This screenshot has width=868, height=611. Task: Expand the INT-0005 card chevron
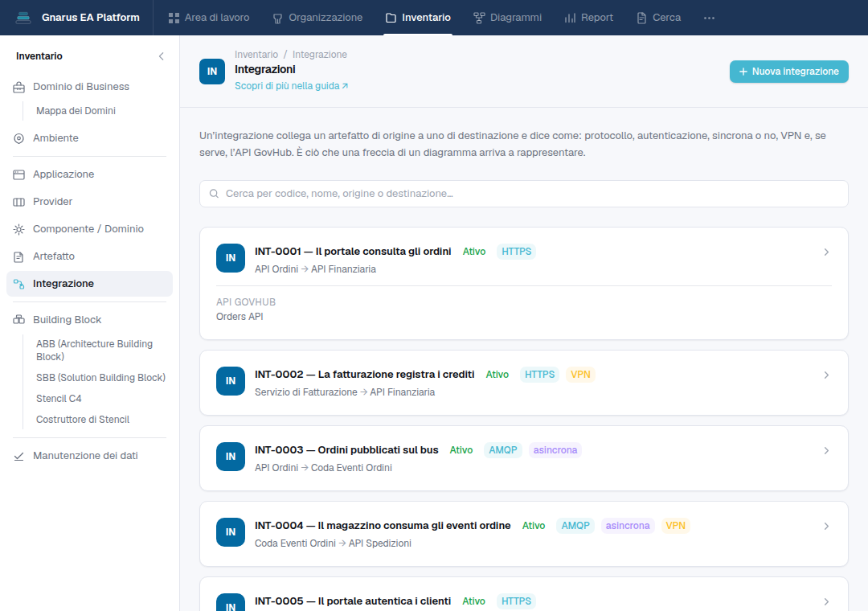point(826,601)
